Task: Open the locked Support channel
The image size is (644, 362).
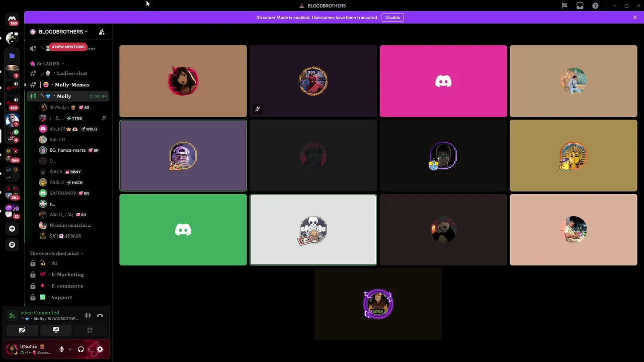Action: (67, 297)
